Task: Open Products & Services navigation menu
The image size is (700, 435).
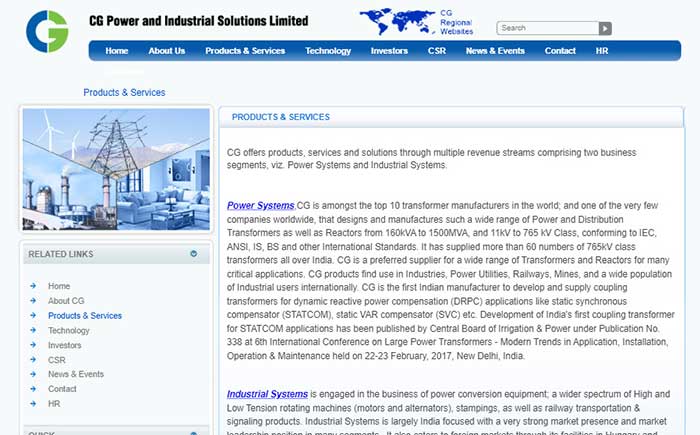Action: (245, 51)
